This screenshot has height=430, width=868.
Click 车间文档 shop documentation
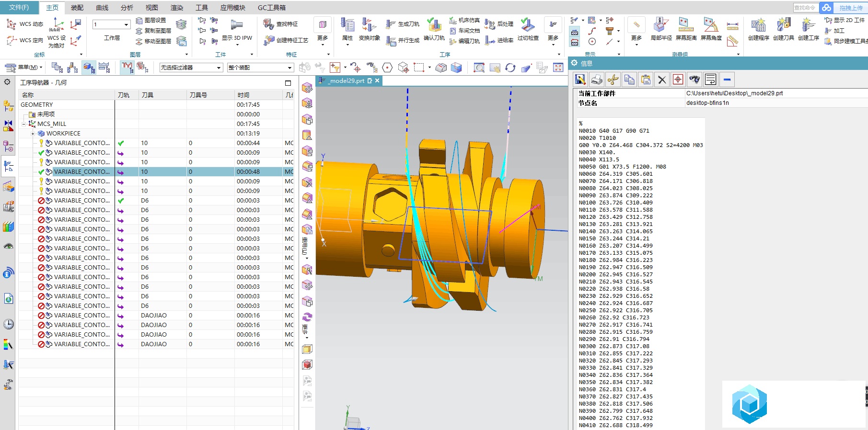pos(464,31)
